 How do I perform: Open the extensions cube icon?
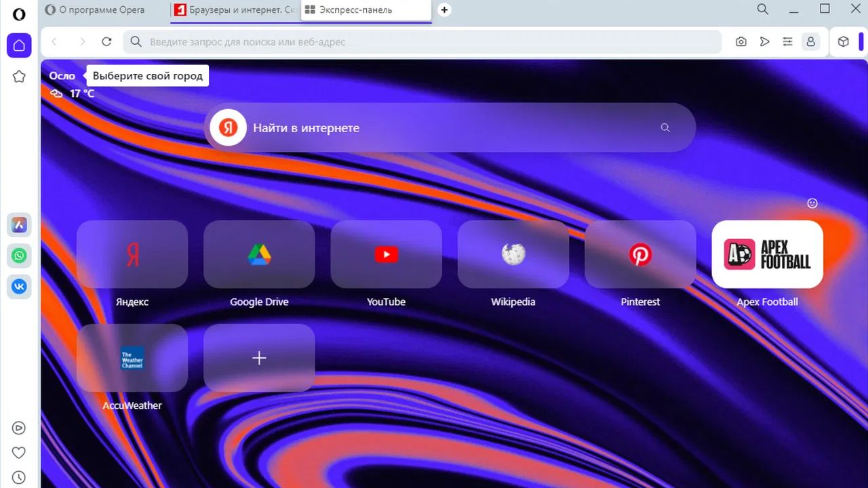(x=844, y=42)
